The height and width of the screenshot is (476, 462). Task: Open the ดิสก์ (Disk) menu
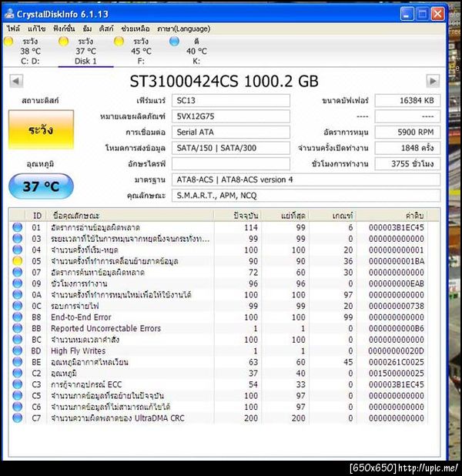click(106, 28)
